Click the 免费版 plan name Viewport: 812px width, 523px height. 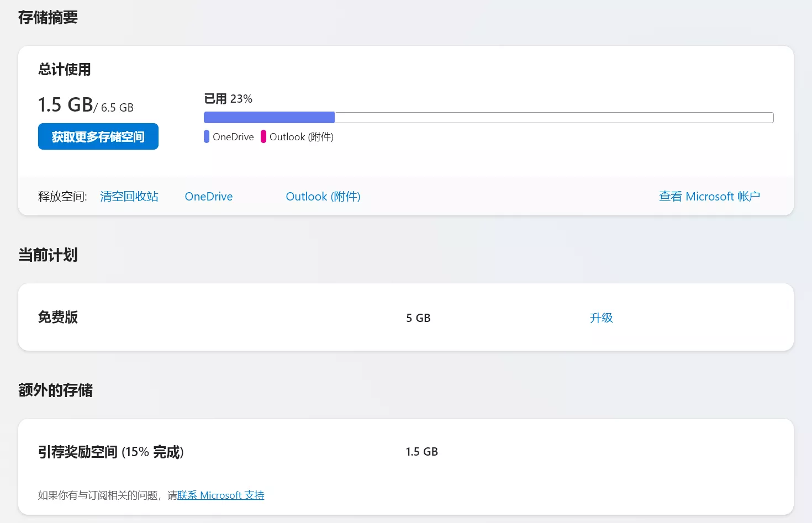[58, 317]
